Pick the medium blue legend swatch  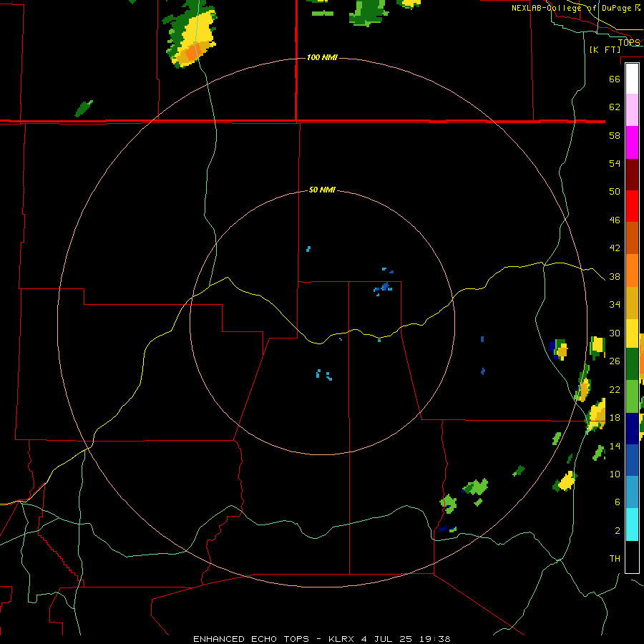pyautogui.click(x=632, y=460)
